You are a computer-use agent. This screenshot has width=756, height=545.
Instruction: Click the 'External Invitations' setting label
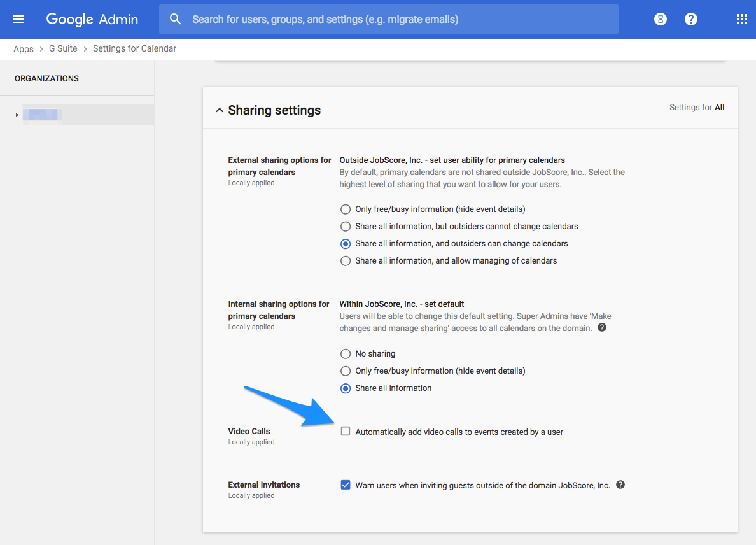tap(263, 485)
